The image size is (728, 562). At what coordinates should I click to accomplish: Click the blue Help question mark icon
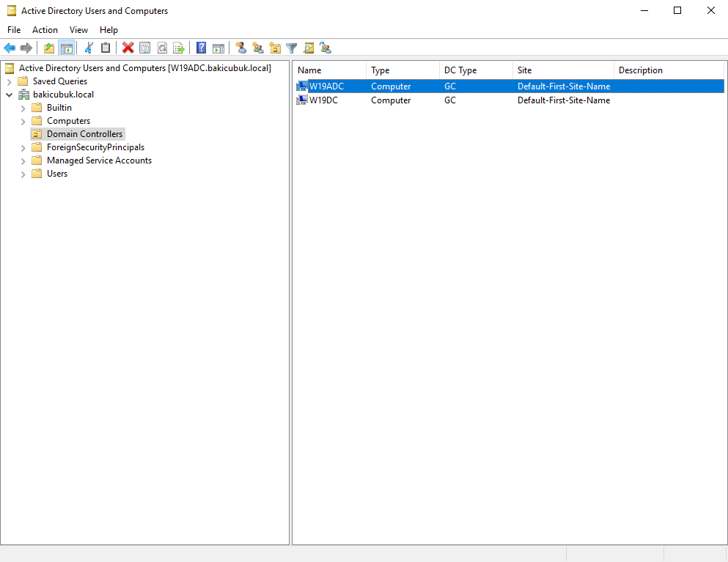201,48
